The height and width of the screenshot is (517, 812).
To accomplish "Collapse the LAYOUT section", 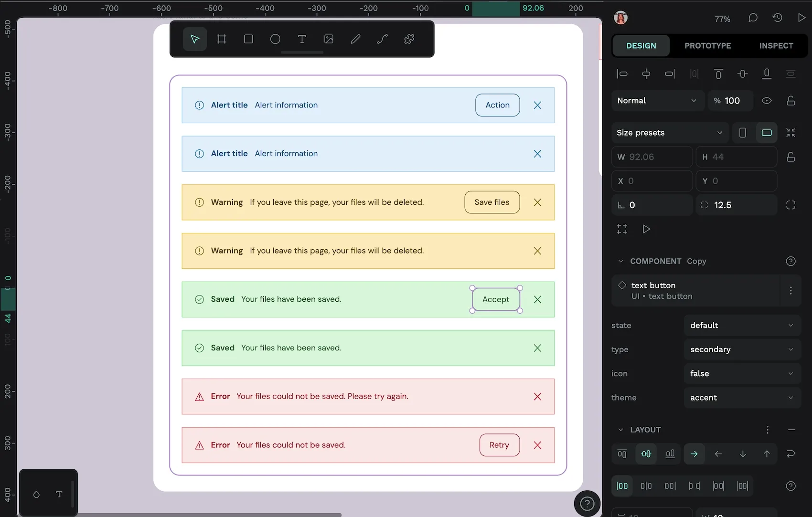I will tap(620, 430).
